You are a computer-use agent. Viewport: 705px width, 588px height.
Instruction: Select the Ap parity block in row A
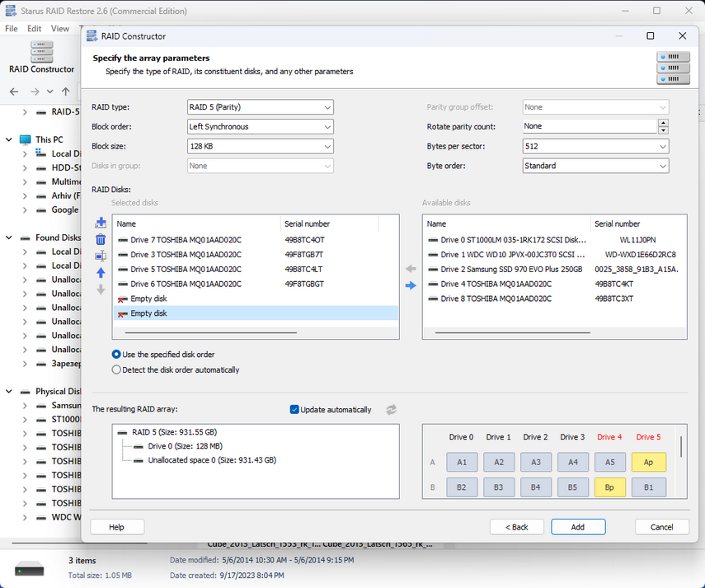648,462
